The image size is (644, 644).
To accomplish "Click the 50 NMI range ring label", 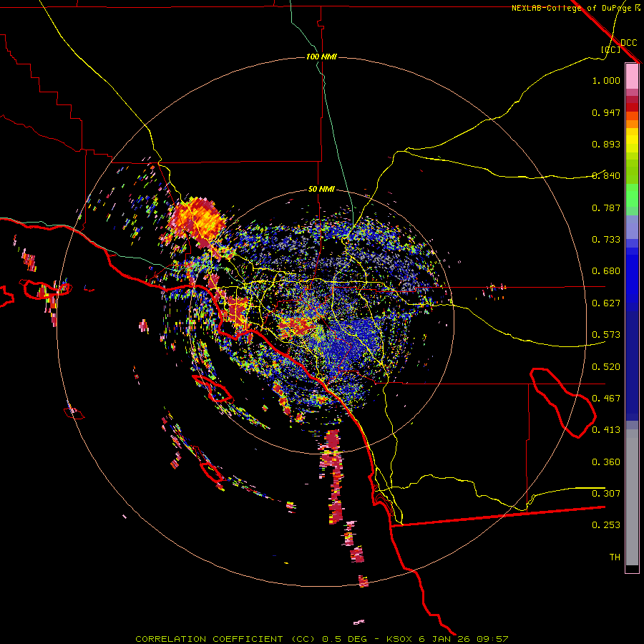I will click(321, 190).
